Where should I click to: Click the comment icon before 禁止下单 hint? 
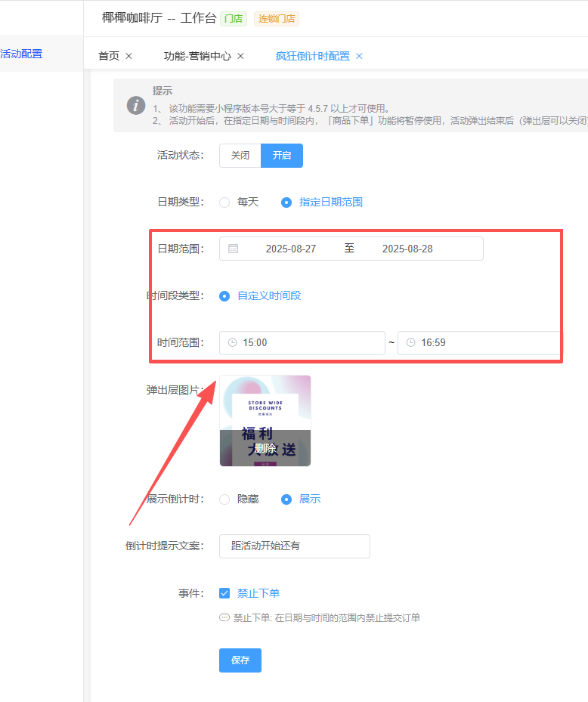pos(224,617)
